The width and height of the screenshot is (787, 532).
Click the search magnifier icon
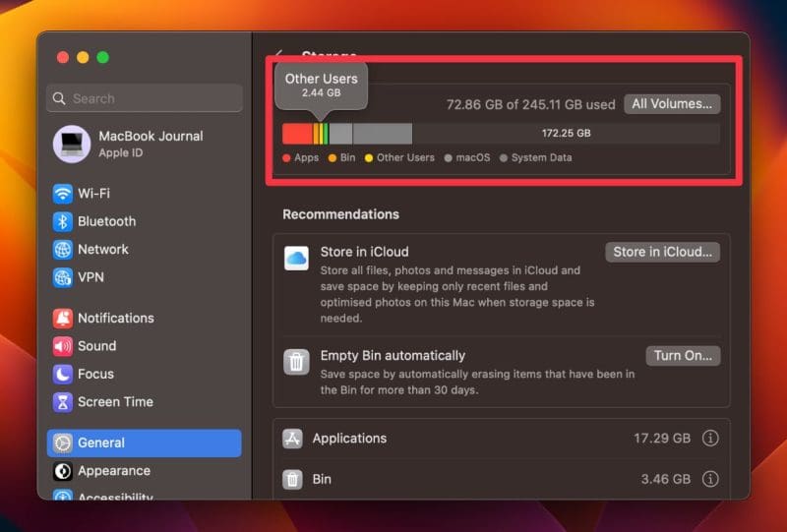coord(59,98)
